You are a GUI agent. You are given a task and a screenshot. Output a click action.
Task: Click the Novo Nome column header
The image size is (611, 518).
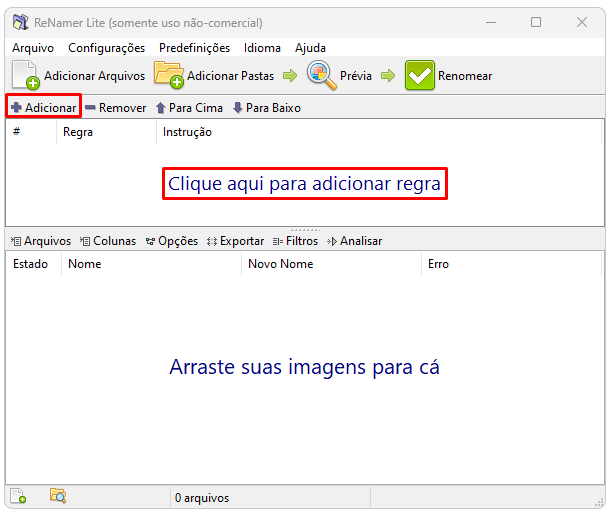(331, 264)
